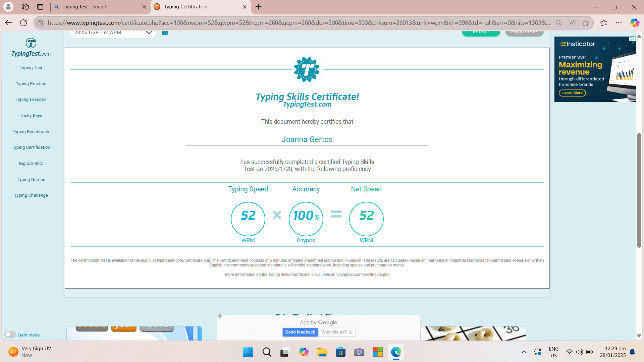Image resolution: width=644 pixels, height=362 pixels.
Task: Select Typing Certification sidebar item
Action: (31, 147)
